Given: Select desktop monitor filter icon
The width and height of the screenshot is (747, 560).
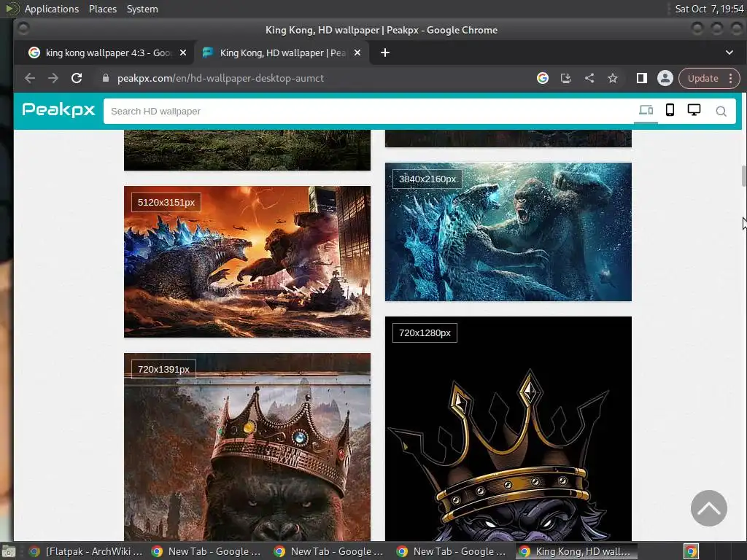Looking at the screenshot, I should tap(694, 110).
